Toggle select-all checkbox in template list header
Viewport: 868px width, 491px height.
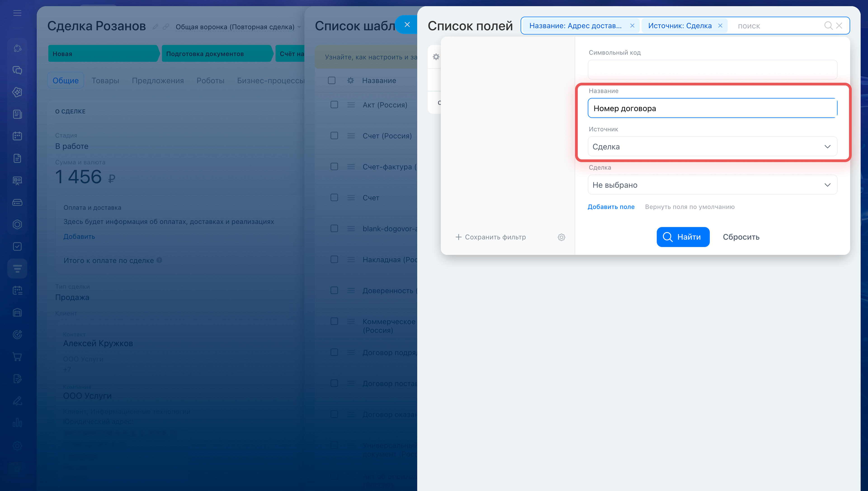[x=332, y=81]
